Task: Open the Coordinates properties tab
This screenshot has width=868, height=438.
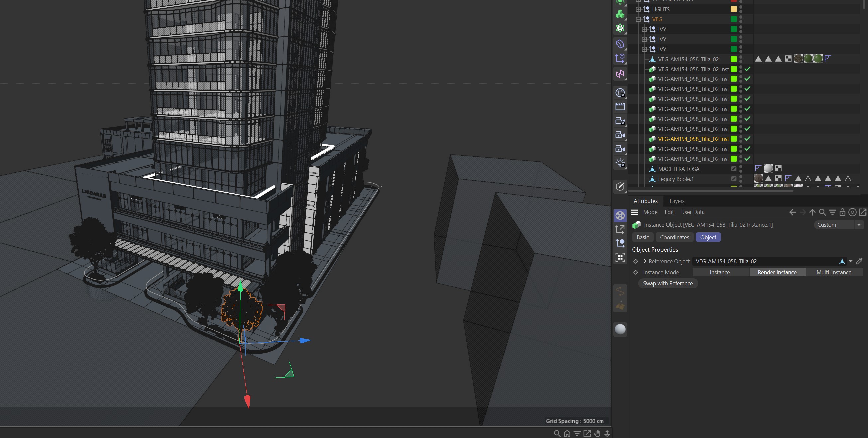Action: pyautogui.click(x=674, y=237)
